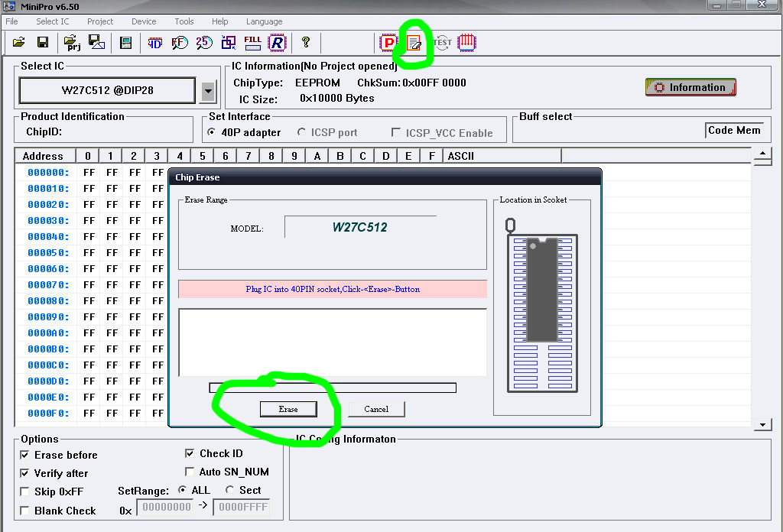783x532 pixels.
Task: Open the Tools menu
Action: [x=184, y=21]
